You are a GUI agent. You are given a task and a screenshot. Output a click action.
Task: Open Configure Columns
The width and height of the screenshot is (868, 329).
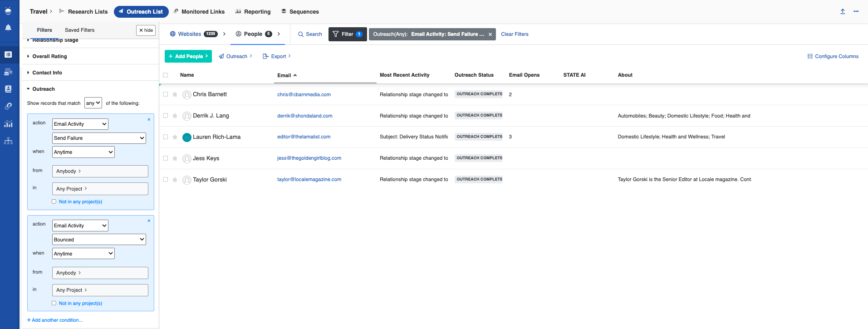click(833, 56)
